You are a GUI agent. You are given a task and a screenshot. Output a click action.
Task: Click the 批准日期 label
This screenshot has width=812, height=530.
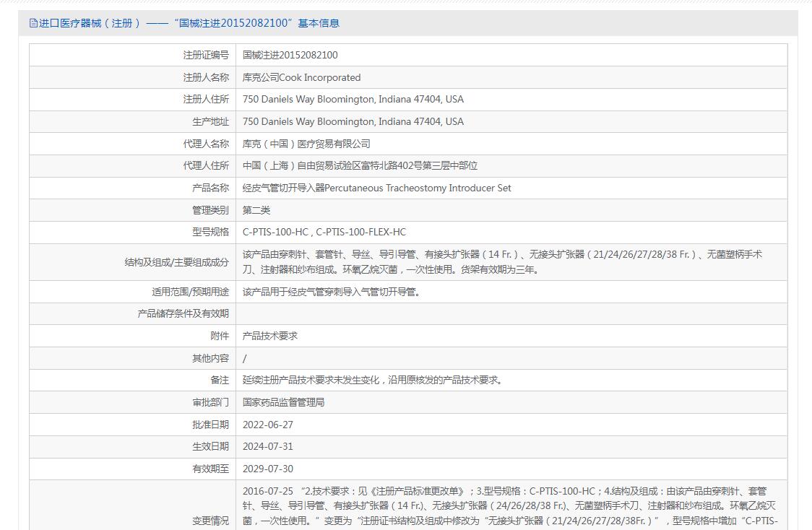click(x=210, y=424)
